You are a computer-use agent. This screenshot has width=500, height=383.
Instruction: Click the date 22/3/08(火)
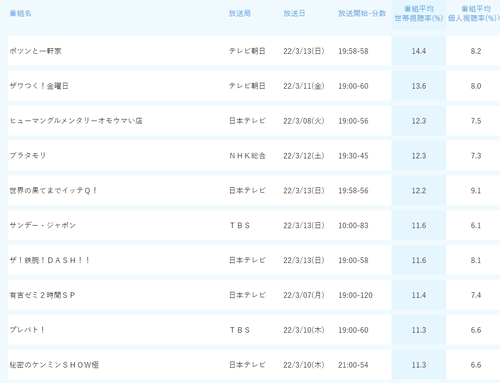pos(304,121)
